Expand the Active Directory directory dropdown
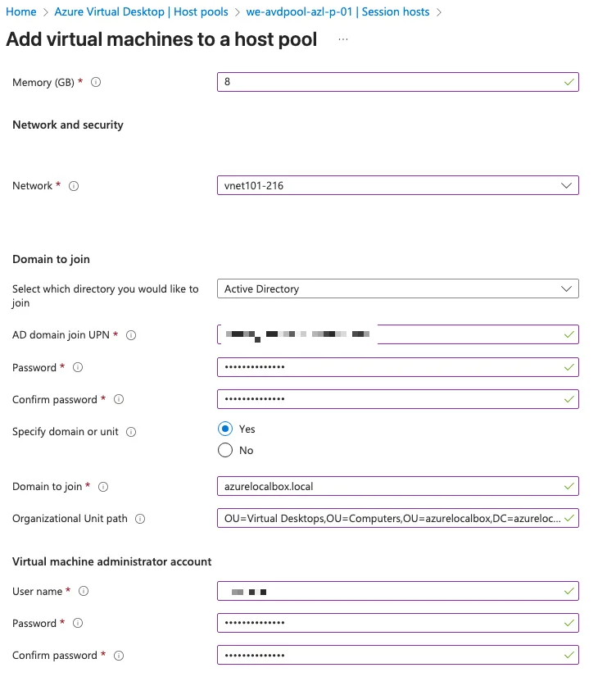616x695 pixels. click(x=397, y=289)
